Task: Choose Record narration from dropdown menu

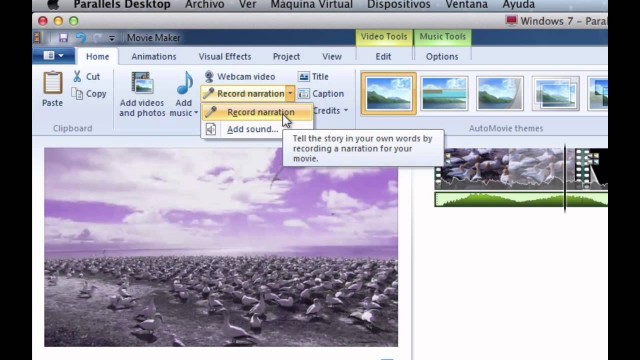Action: pyautogui.click(x=257, y=112)
